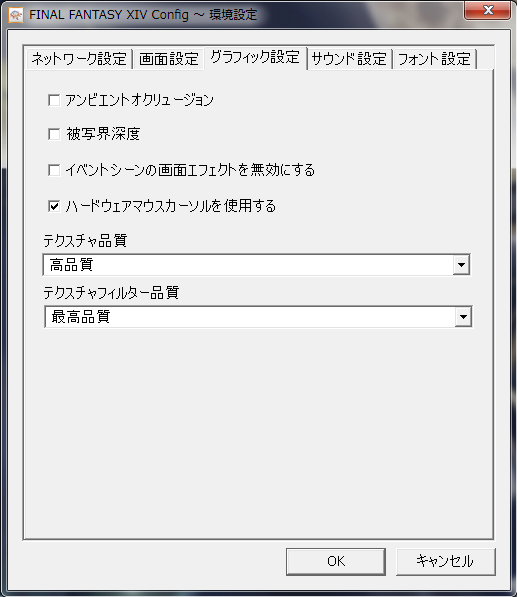Confirm settings with the OK button
Screen dimensions: 517x597
pos(336,562)
